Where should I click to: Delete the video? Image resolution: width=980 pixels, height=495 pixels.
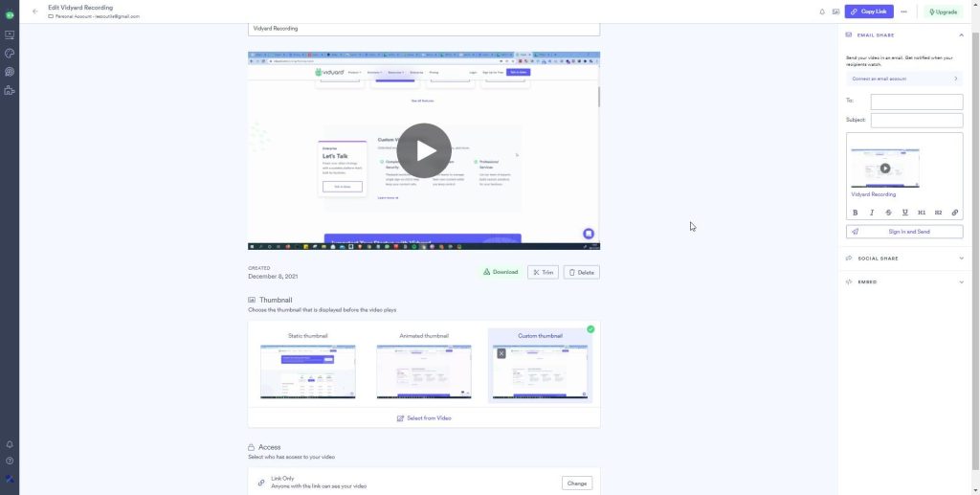pyautogui.click(x=581, y=273)
